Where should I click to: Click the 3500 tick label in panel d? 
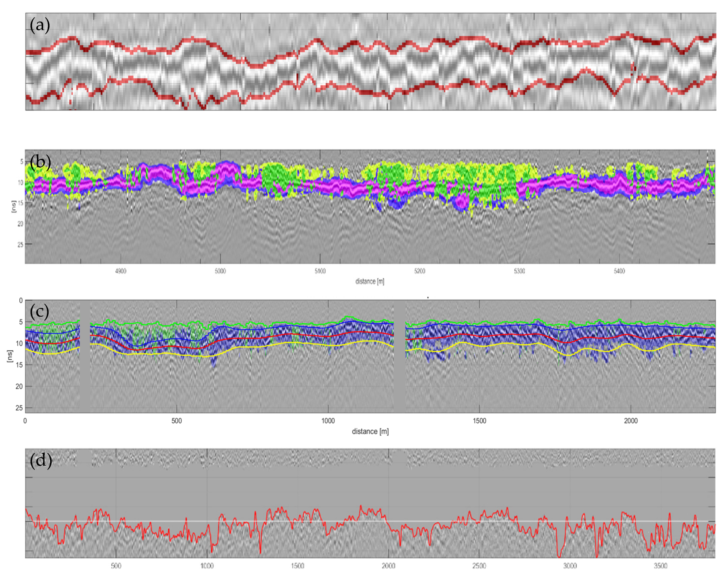tap(660, 566)
